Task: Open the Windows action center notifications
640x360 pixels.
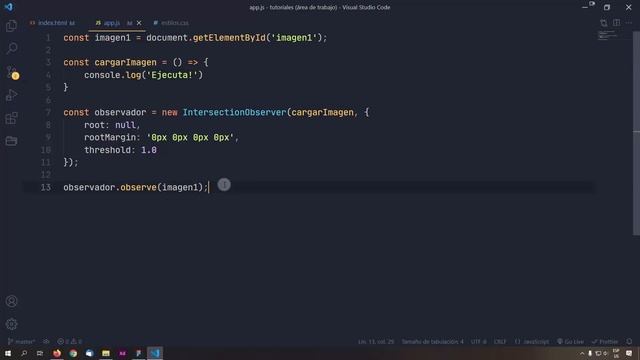Action: click(629, 353)
